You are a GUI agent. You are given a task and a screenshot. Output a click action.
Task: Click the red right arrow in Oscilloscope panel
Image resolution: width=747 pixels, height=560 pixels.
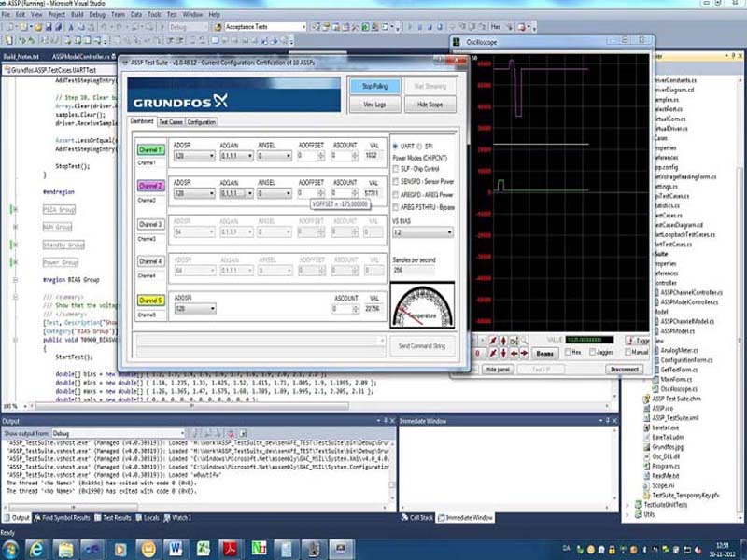click(x=524, y=354)
